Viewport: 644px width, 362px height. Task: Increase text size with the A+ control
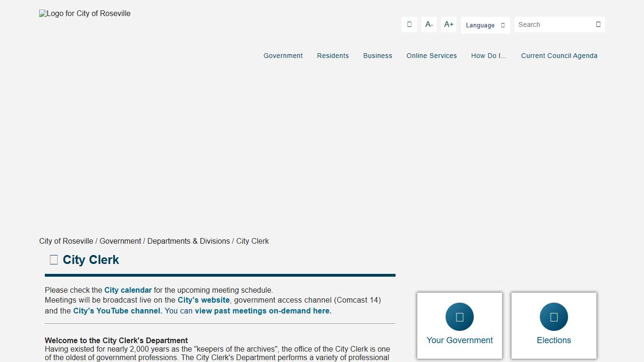[448, 24]
